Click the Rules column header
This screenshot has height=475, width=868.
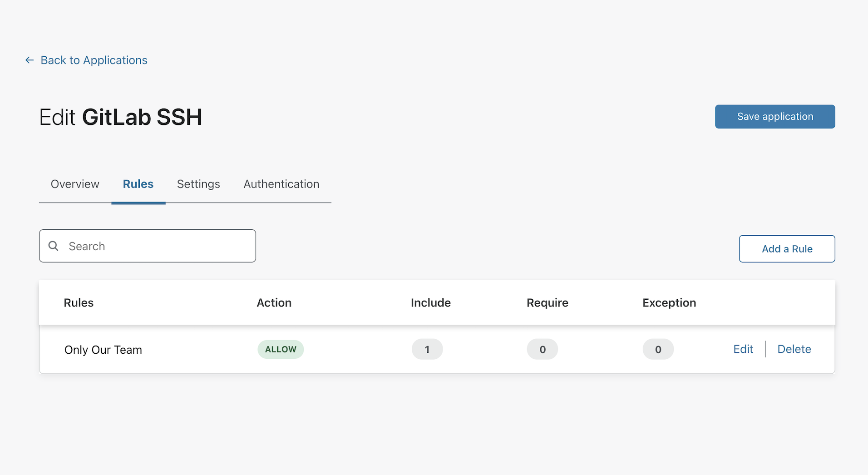(78, 302)
